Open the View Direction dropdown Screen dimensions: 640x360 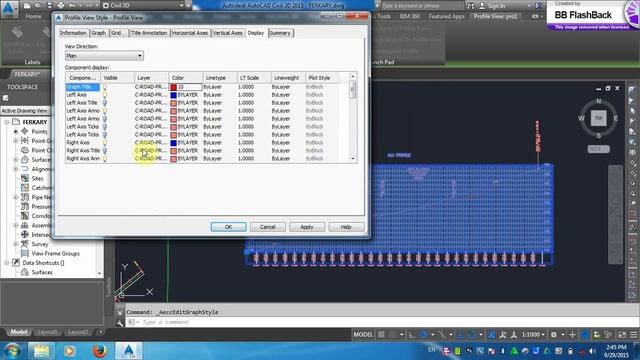(104, 56)
